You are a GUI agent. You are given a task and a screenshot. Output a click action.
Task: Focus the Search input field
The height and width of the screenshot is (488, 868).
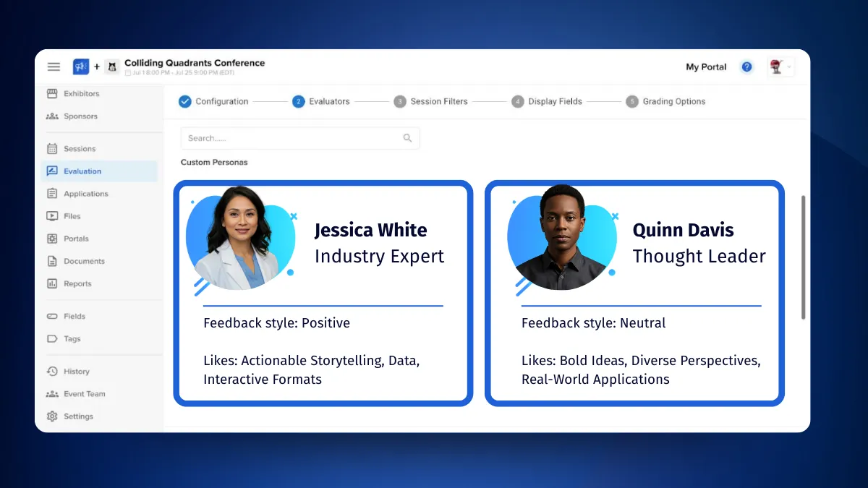[x=300, y=138]
